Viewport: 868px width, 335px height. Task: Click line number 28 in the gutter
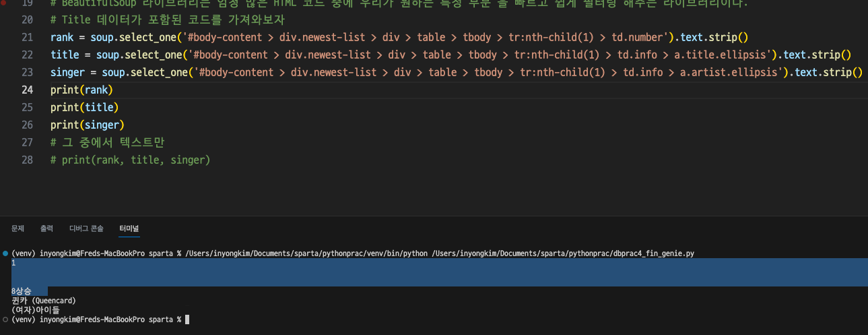(27, 160)
